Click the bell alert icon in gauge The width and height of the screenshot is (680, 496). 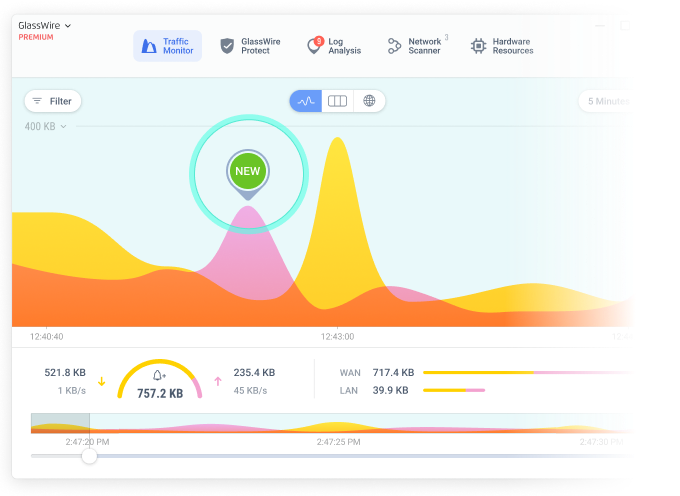(x=159, y=375)
